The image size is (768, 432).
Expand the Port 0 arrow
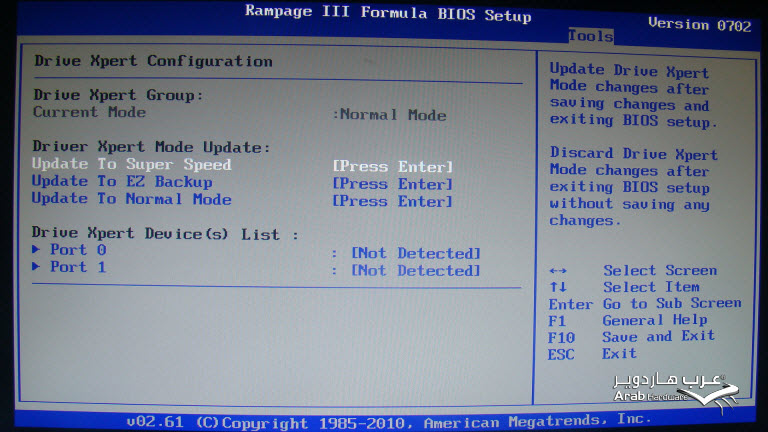pyautogui.click(x=36, y=249)
